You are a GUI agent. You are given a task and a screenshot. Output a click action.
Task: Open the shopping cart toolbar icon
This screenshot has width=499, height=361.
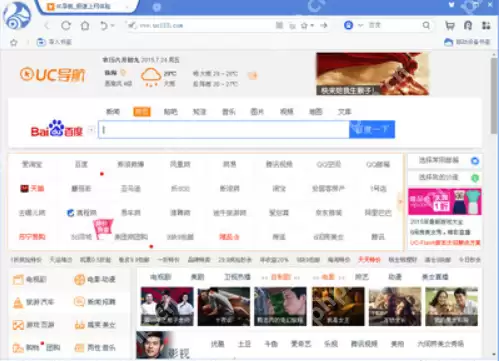click(450, 25)
